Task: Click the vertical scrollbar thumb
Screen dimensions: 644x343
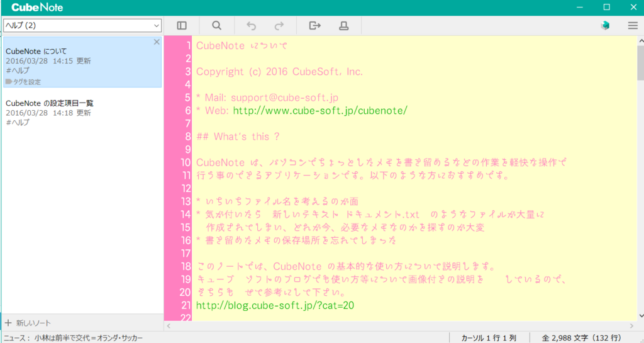Action: (640, 63)
